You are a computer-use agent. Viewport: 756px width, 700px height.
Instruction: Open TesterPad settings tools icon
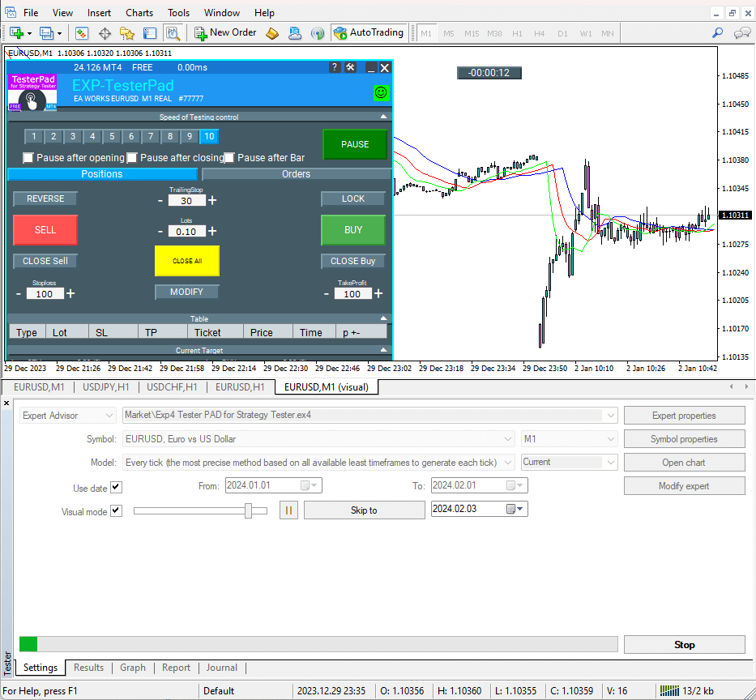[350, 68]
